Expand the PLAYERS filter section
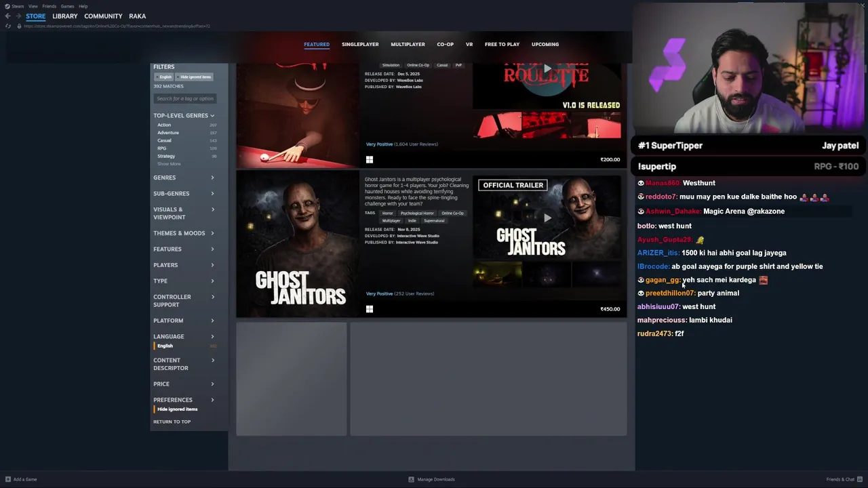 [184, 265]
